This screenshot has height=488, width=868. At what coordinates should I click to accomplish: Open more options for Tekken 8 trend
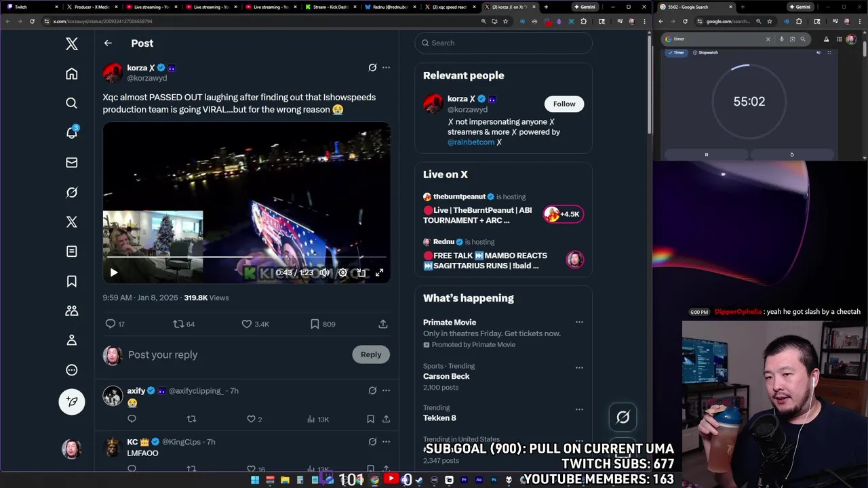[x=579, y=409]
